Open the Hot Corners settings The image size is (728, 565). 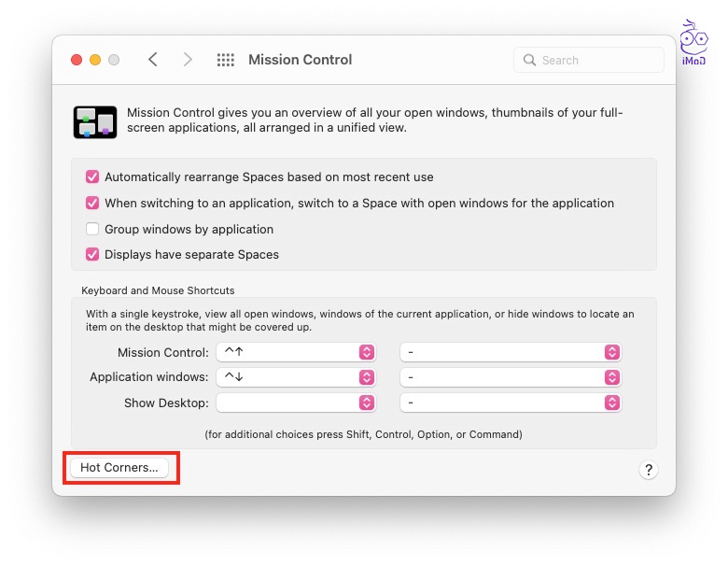(x=119, y=468)
